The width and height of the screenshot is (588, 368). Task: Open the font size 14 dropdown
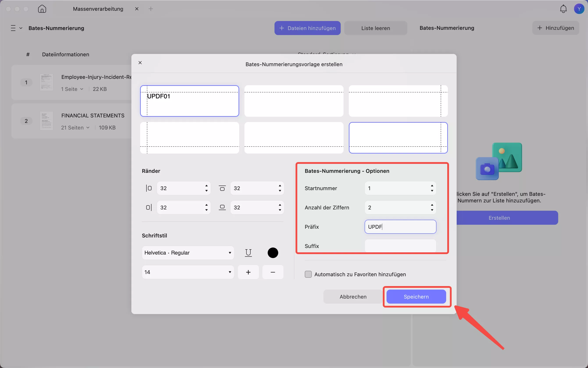(187, 272)
